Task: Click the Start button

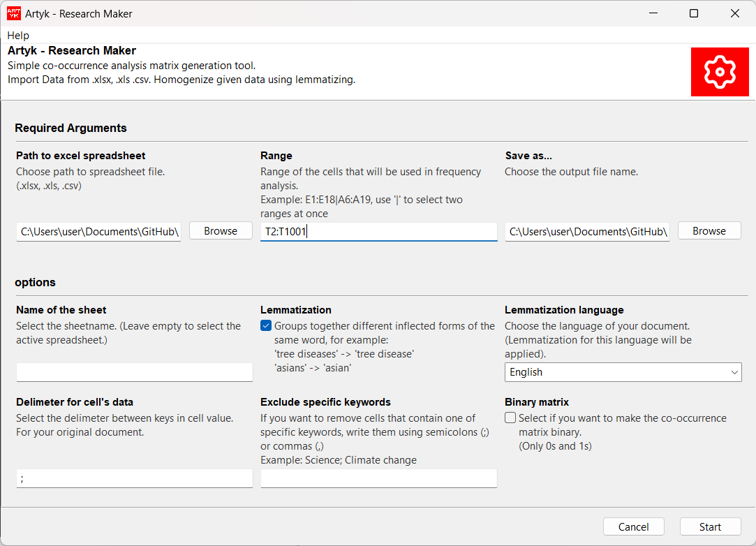Action: coord(710,526)
